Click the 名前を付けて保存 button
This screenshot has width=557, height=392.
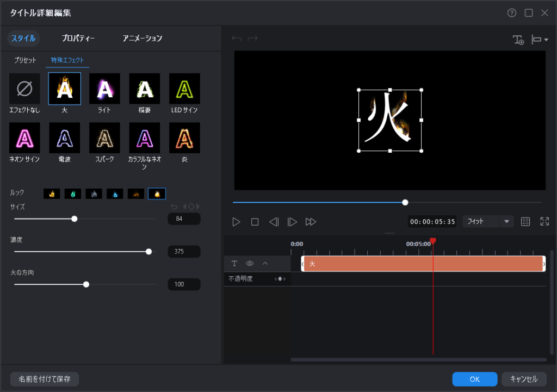tap(45, 379)
